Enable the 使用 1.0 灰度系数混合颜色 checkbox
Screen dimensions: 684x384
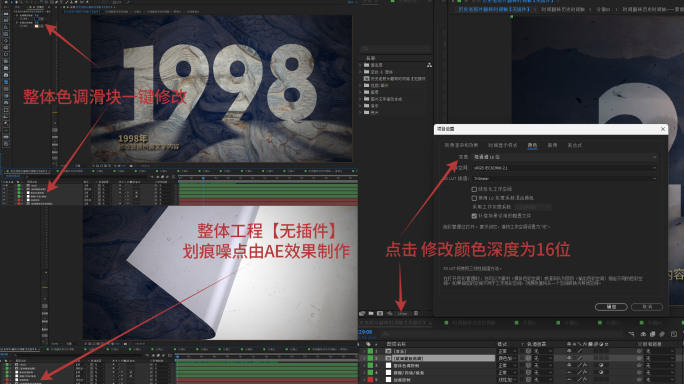pos(474,198)
